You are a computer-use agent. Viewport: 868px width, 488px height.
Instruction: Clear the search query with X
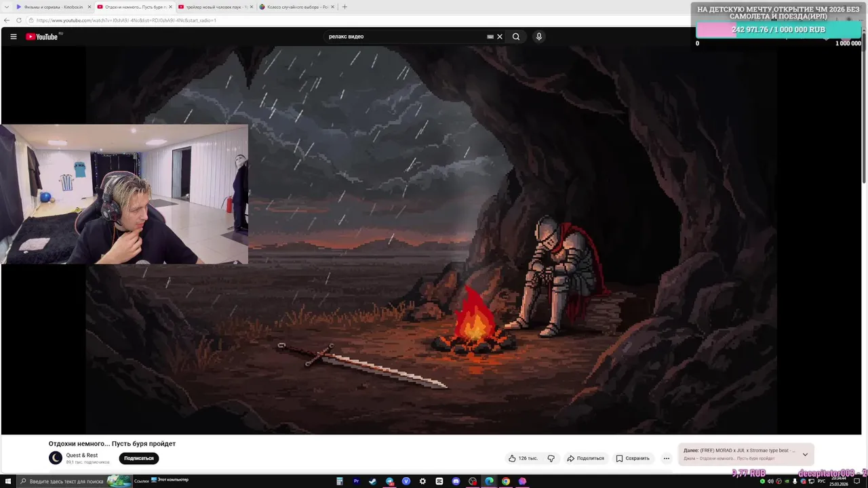500,37
